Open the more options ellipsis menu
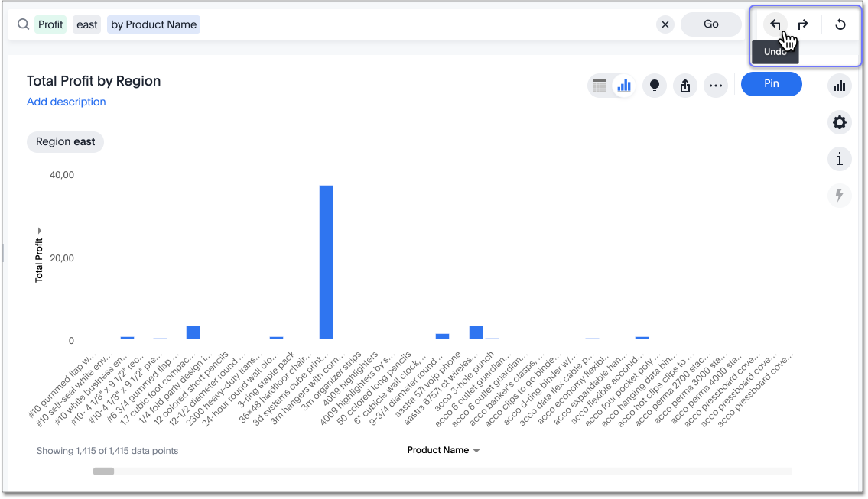 pyautogui.click(x=716, y=86)
